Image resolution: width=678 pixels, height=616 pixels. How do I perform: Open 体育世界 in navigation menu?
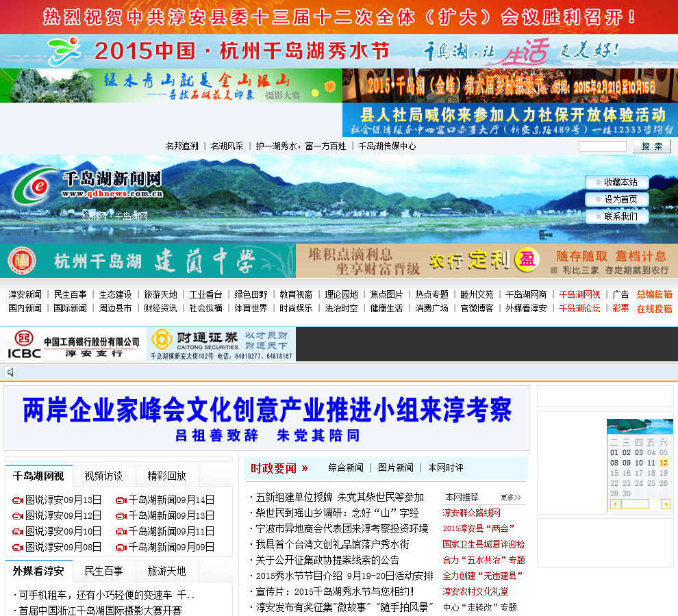[x=251, y=308]
